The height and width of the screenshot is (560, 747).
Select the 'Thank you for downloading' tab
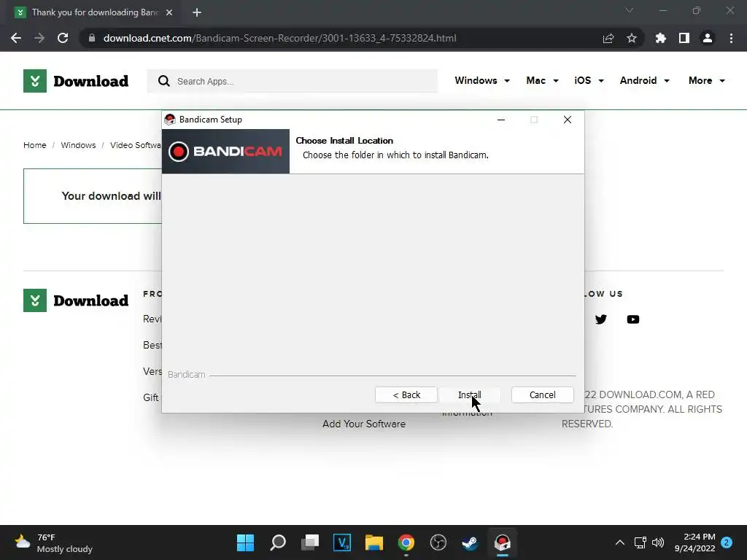[94, 12]
